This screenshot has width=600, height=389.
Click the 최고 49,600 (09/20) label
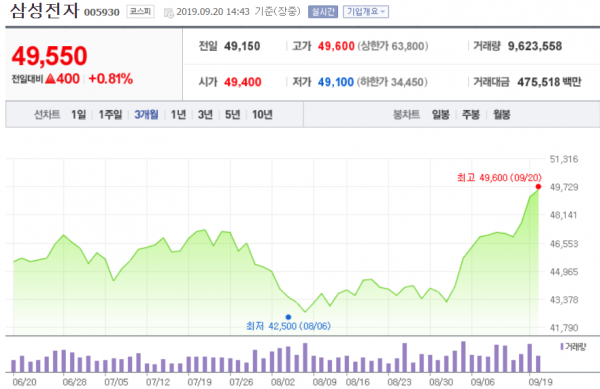pos(499,177)
